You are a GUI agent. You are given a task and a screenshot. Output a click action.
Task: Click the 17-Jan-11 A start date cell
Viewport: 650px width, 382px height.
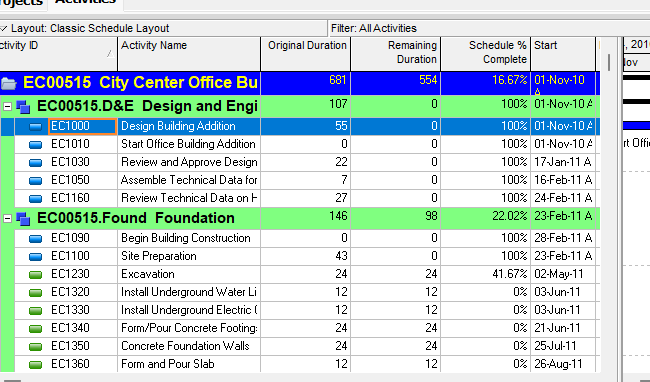pyautogui.click(x=563, y=162)
